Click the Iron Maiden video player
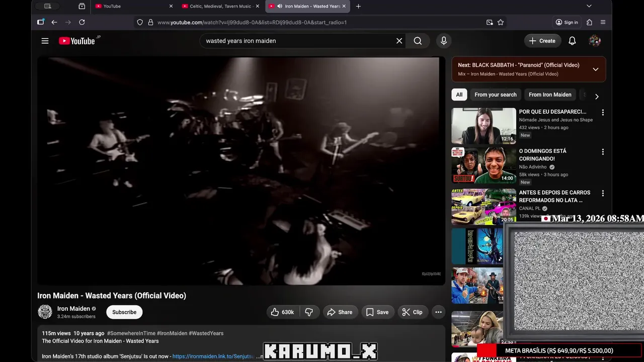Image resolution: width=644 pixels, height=362 pixels. point(241,171)
